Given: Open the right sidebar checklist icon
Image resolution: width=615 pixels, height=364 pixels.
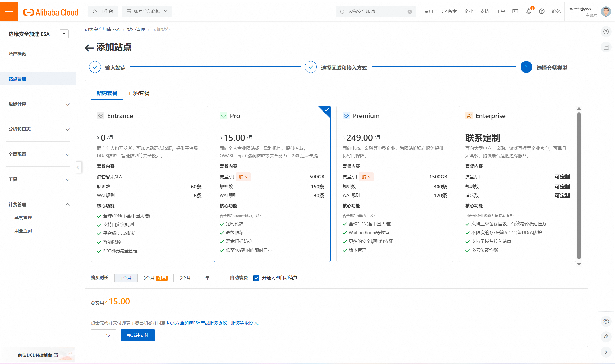Looking at the screenshot, I should pos(606,47).
